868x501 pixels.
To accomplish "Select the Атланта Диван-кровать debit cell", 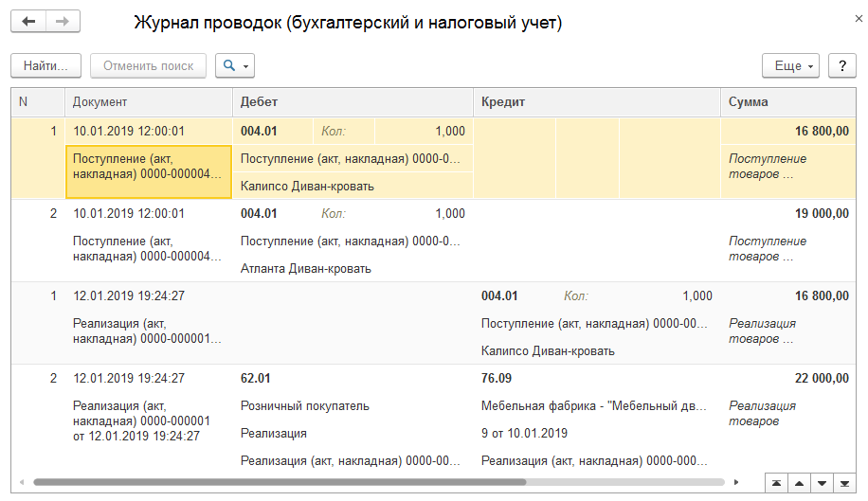I will 306,269.
